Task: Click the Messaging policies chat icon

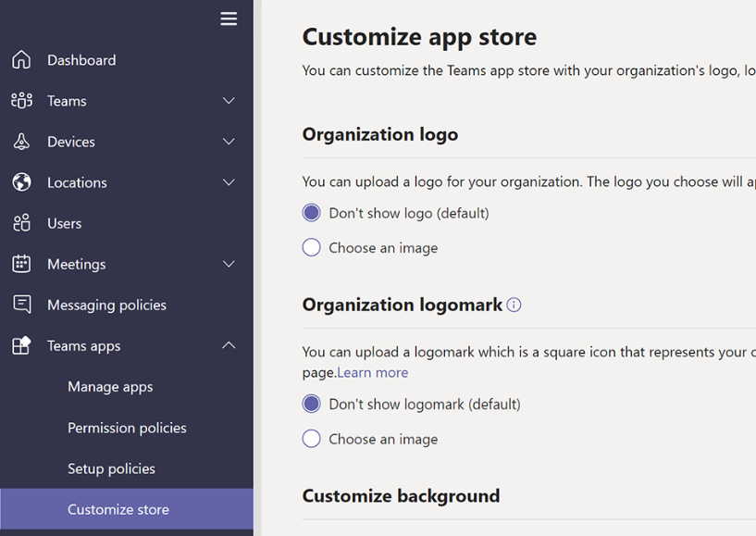Action: 22,305
